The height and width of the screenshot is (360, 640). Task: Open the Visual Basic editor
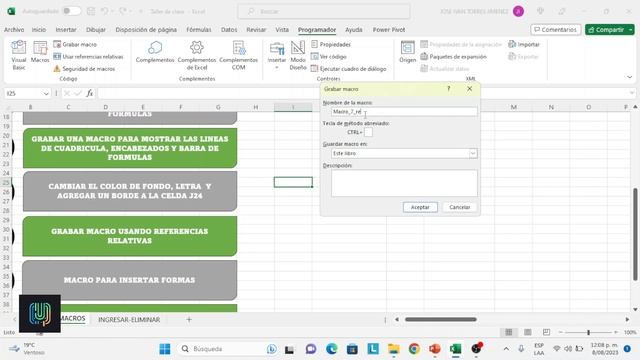click(18, 55)
